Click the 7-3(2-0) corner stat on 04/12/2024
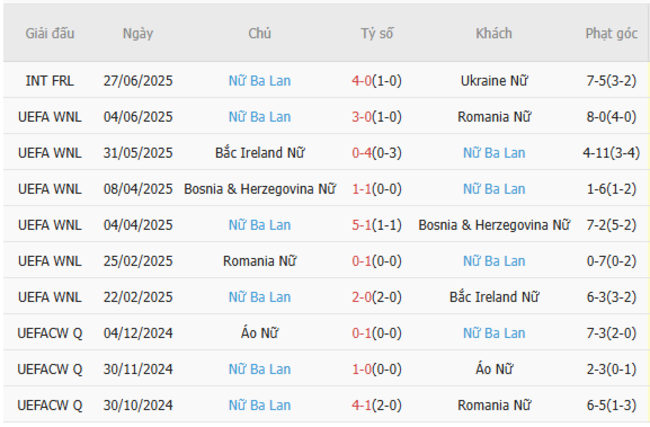The height and width of the screenshot is (427, 650). pyautogui.click(x=611, y=333)
